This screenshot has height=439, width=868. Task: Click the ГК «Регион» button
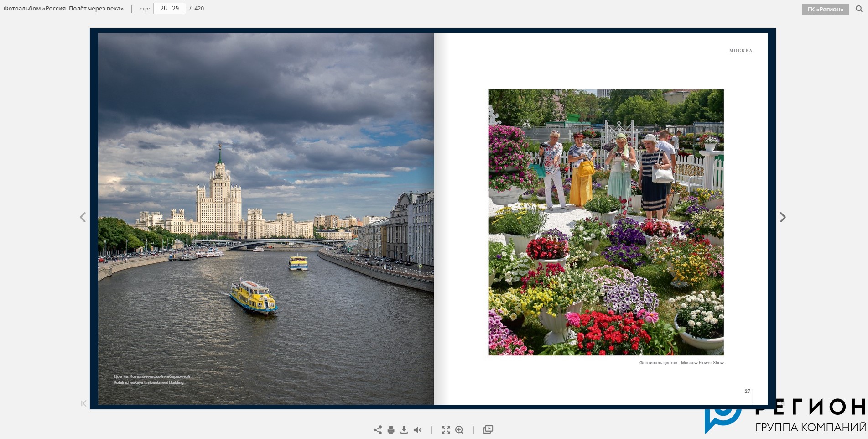pyautogui.click(x=825, y=9)
